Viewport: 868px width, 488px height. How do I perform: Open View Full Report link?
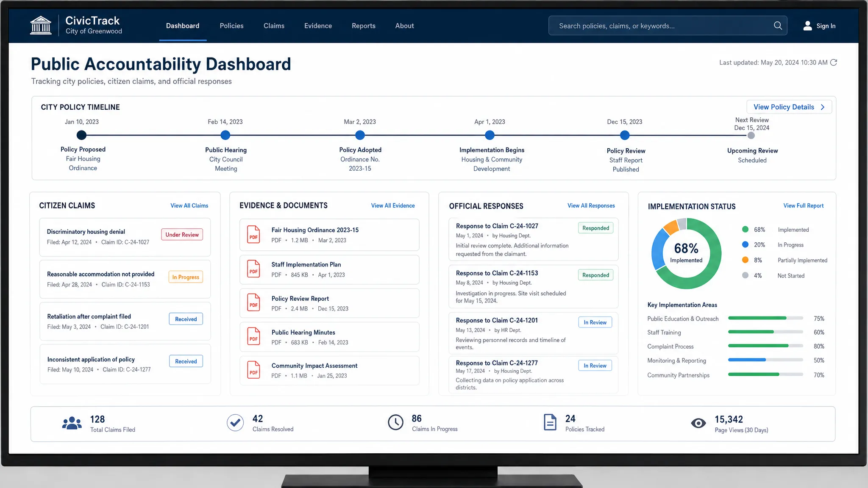coord(803,205)
